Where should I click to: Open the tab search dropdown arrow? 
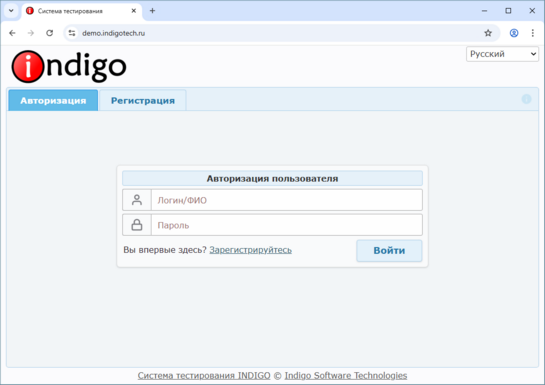11,11
